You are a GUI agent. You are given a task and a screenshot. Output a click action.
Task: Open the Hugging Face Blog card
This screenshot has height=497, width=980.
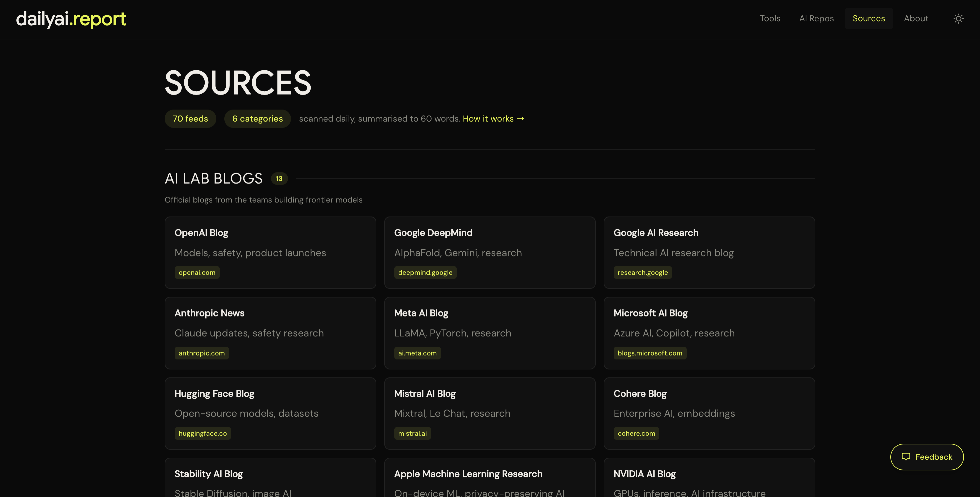pos(270,413)
